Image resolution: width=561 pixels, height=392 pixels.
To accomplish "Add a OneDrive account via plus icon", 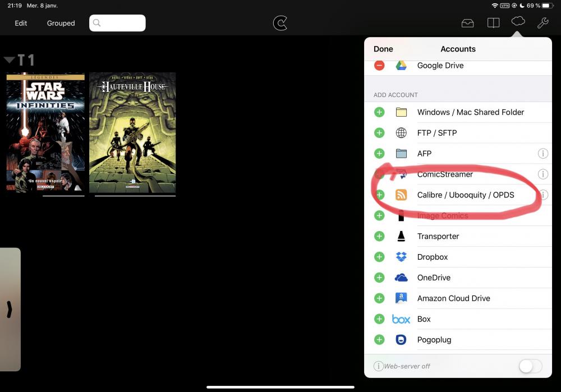I will [379, 278].
